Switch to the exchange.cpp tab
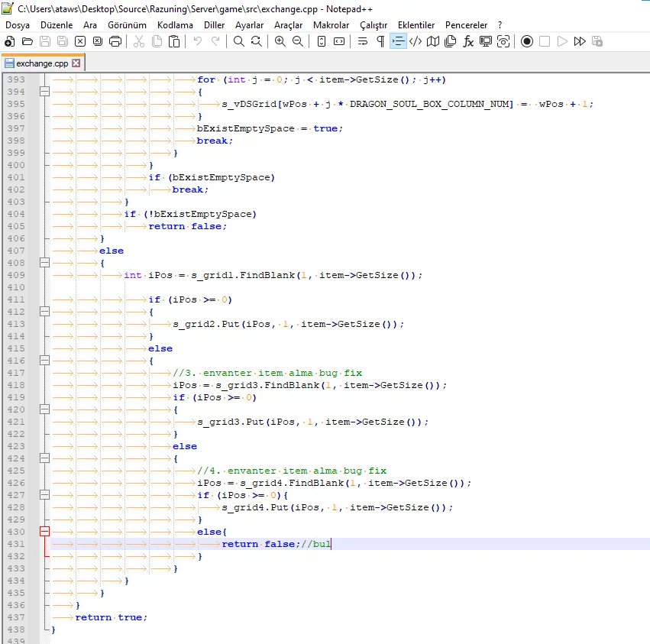The height and width of the screenshot is (644, 650). click(x=41, y=63)
